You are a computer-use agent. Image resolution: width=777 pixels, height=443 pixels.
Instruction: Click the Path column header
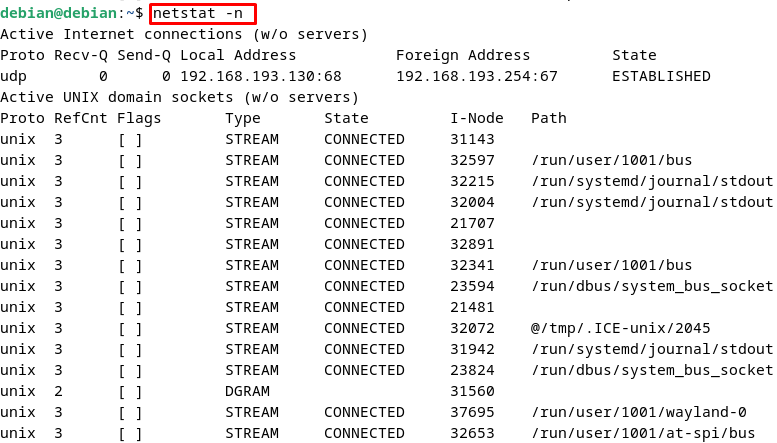click(x=549, y=118)
